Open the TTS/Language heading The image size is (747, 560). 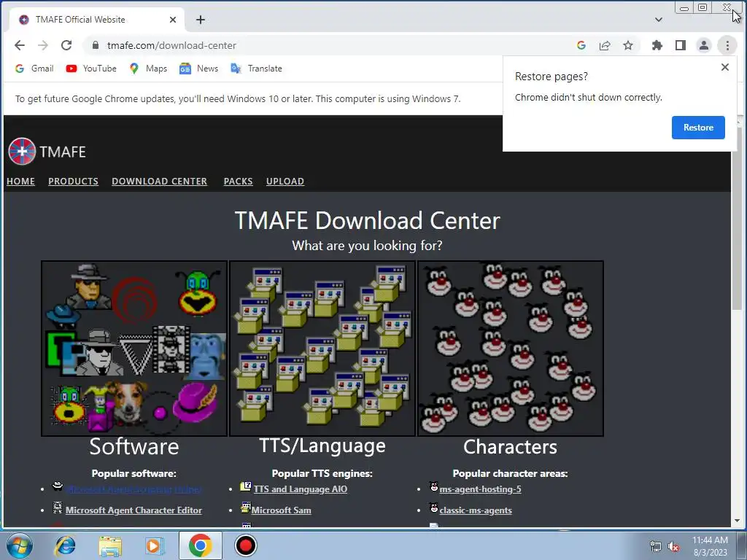(x=322, y=446)
